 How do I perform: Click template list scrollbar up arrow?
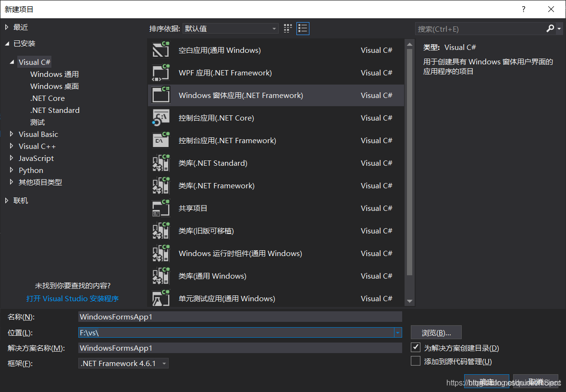409,44
